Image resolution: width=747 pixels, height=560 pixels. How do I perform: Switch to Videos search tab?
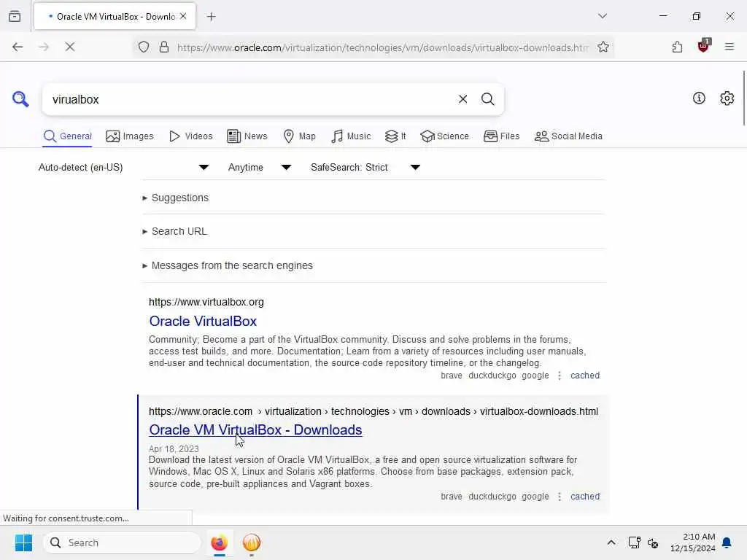click(190, 136)
